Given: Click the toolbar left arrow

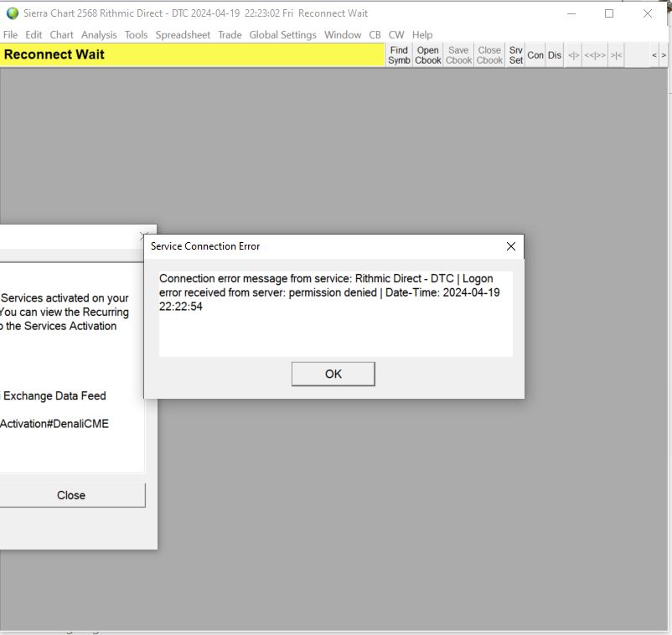Looking at the screenshot, I should 654,55.
